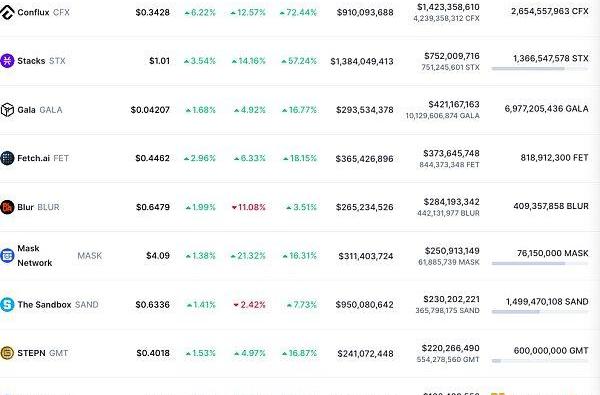
Task: Click the Blur 24h volume $284,193,342
Action: coord(452,202)
